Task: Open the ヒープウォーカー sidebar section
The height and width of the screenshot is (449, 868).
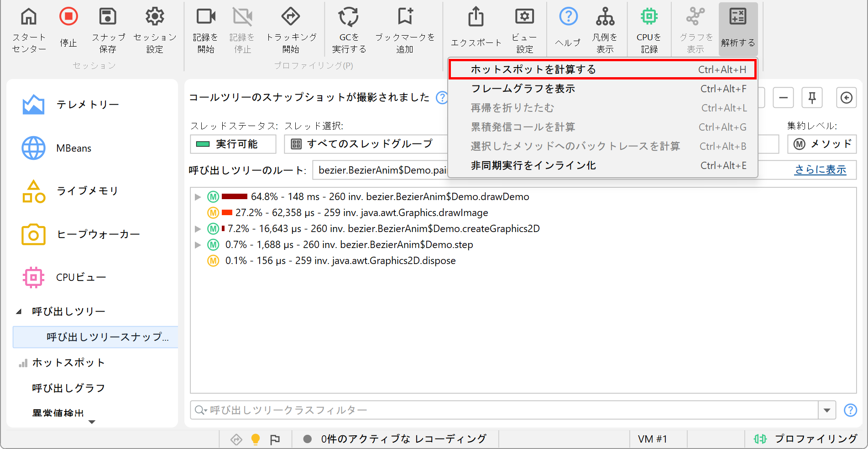Action: click(x=97, y=234)
